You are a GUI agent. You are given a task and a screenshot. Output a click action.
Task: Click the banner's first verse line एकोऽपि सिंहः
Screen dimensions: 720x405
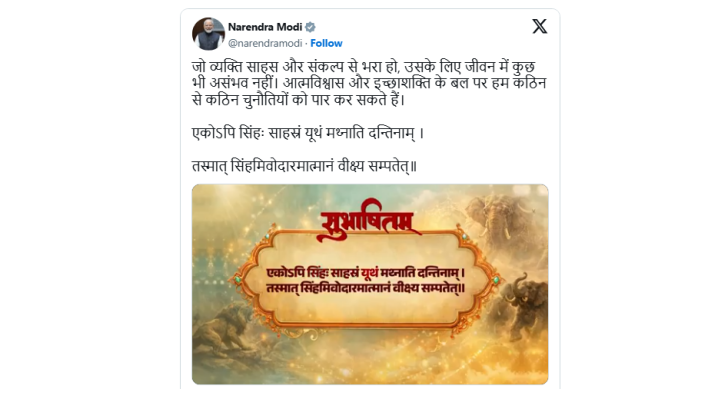coord(366,273)
